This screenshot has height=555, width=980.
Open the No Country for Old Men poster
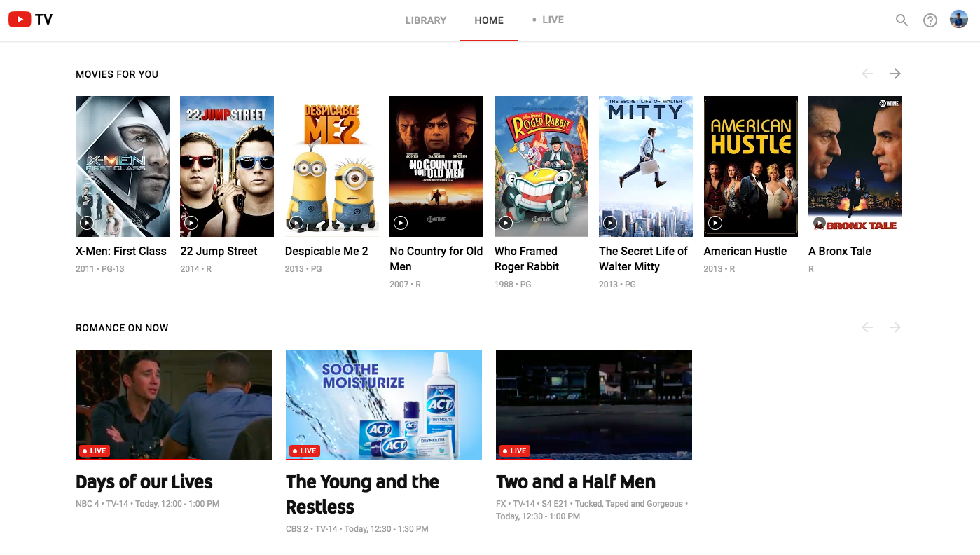tap(436, 166)
